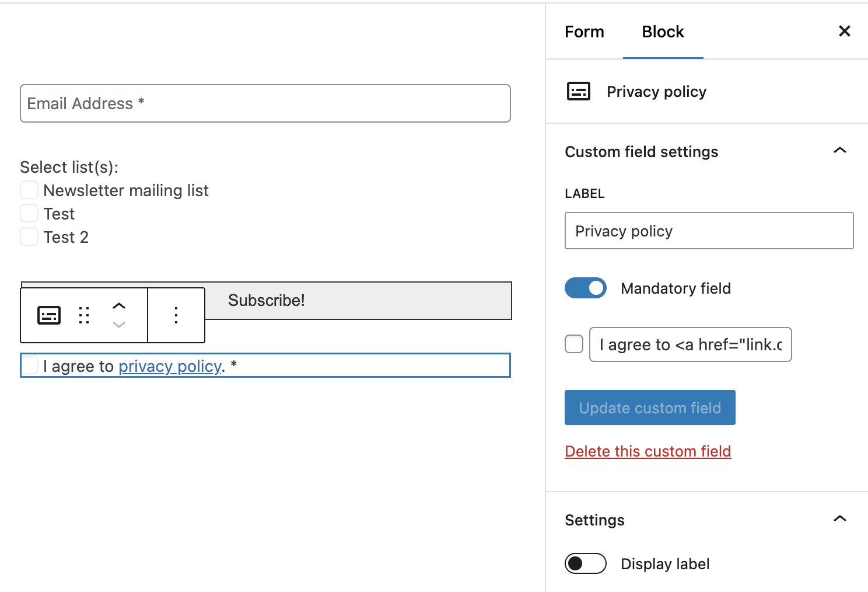Tick the checkbox beside the agree text field

tap(574, 344)
